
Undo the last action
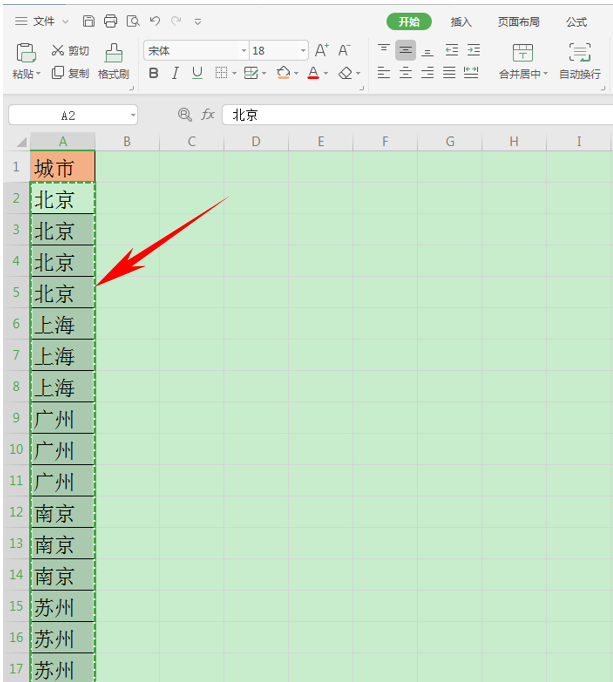pos(155,21)
